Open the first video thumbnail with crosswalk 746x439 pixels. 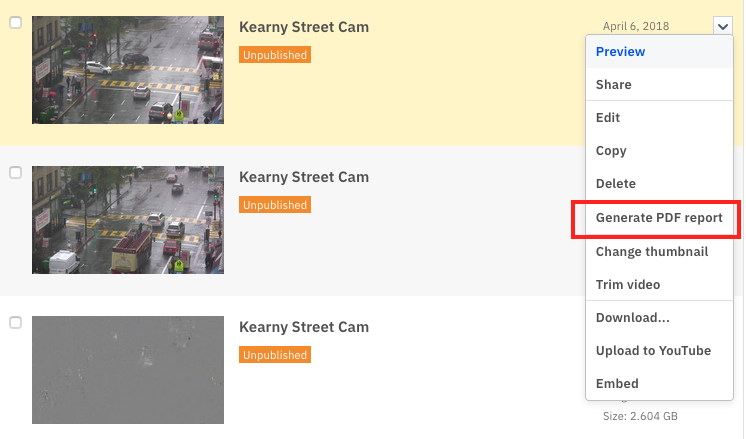tap(128, 70)
